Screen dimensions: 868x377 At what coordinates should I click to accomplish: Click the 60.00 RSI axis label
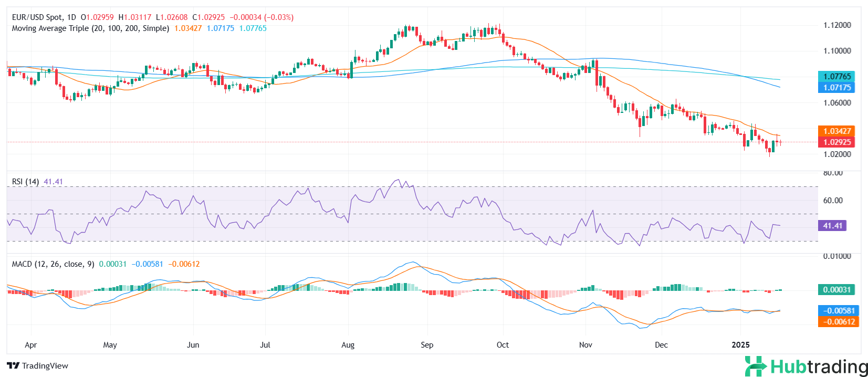833,200
